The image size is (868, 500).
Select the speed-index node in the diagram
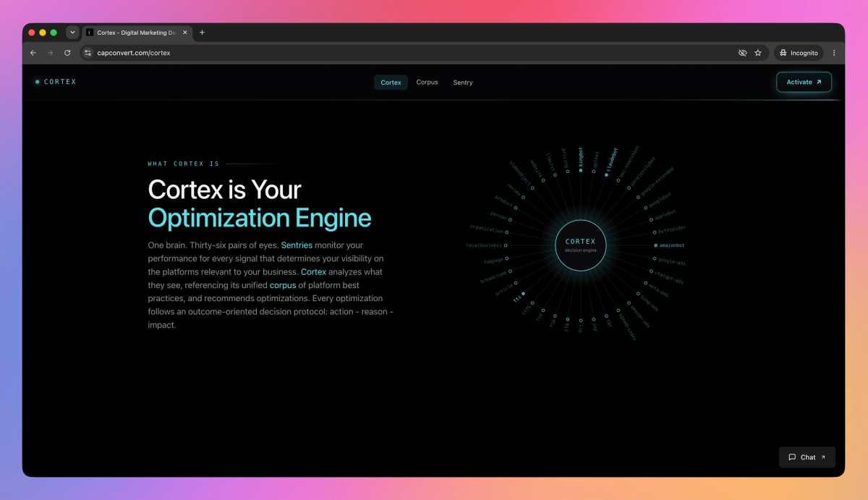click(626, 324)
